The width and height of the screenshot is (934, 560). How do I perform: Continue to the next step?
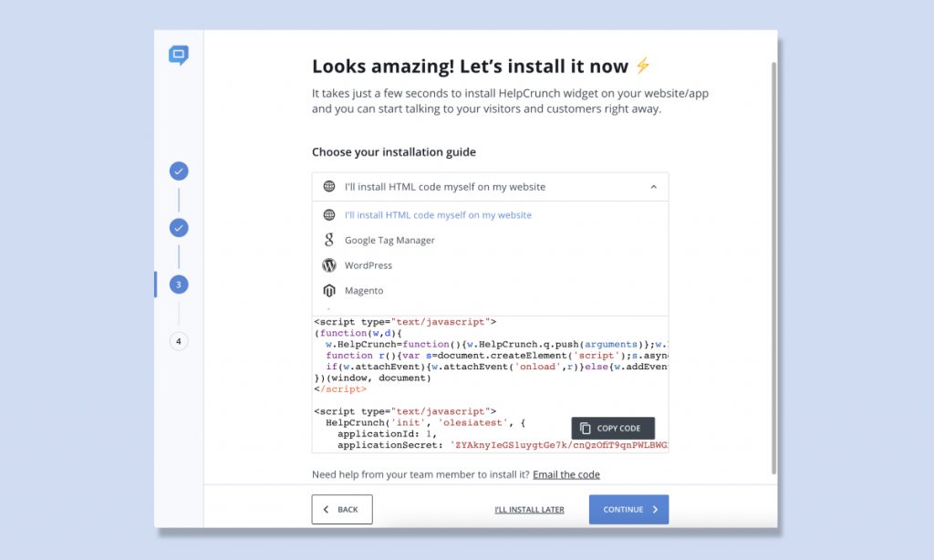point(628,509)
